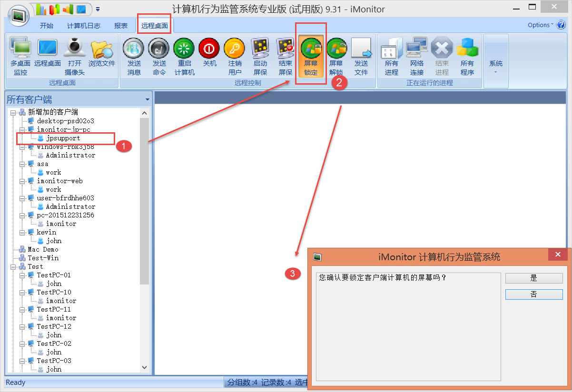
Task: Collapse the kevin computer node
Action: [x=22, y=232]
